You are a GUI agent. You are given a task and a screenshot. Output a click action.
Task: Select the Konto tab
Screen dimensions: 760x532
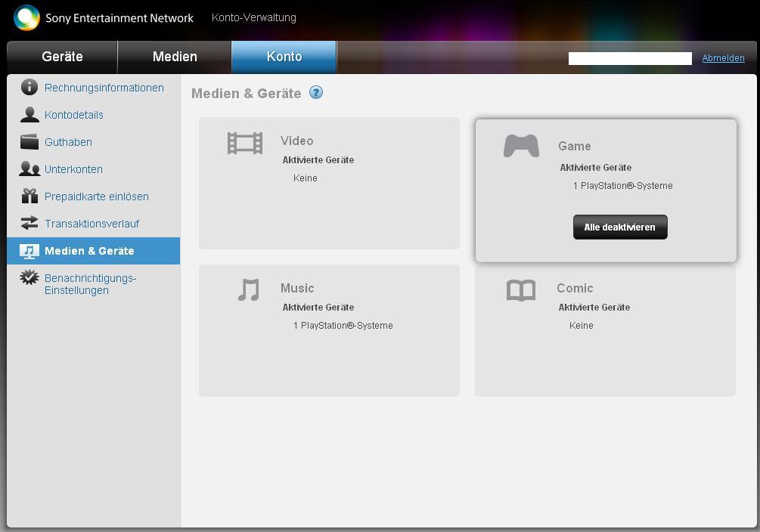(x=284, y=57)
